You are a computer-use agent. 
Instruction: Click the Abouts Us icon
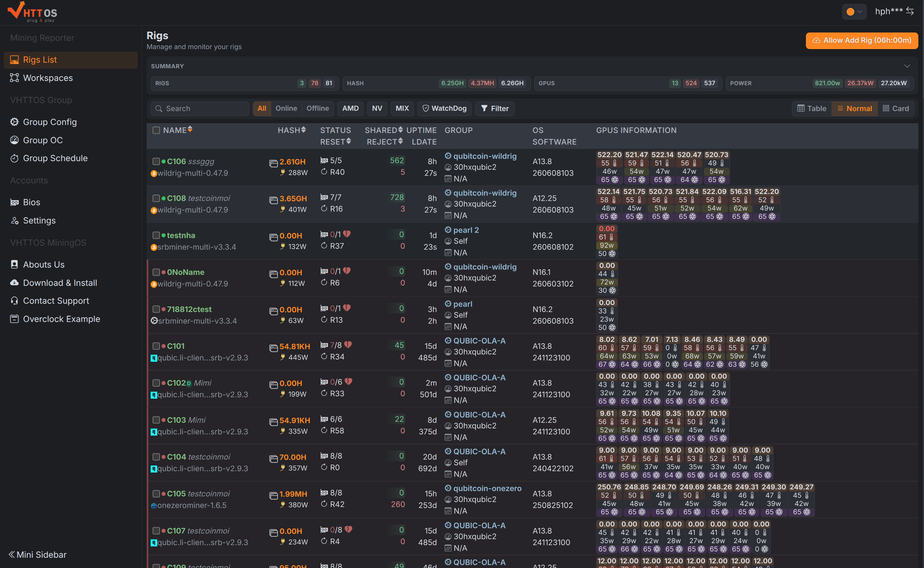click(x=14, y=265)
